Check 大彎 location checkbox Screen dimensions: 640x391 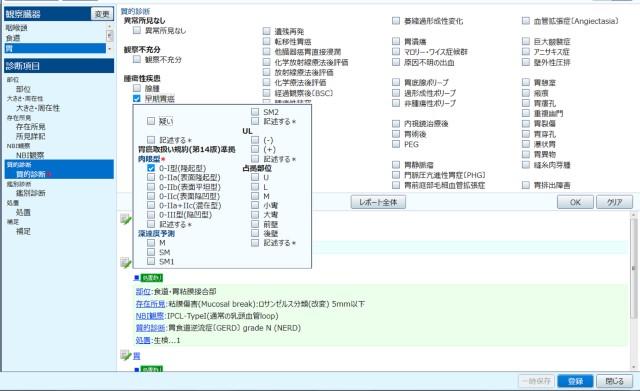[255, 214]
